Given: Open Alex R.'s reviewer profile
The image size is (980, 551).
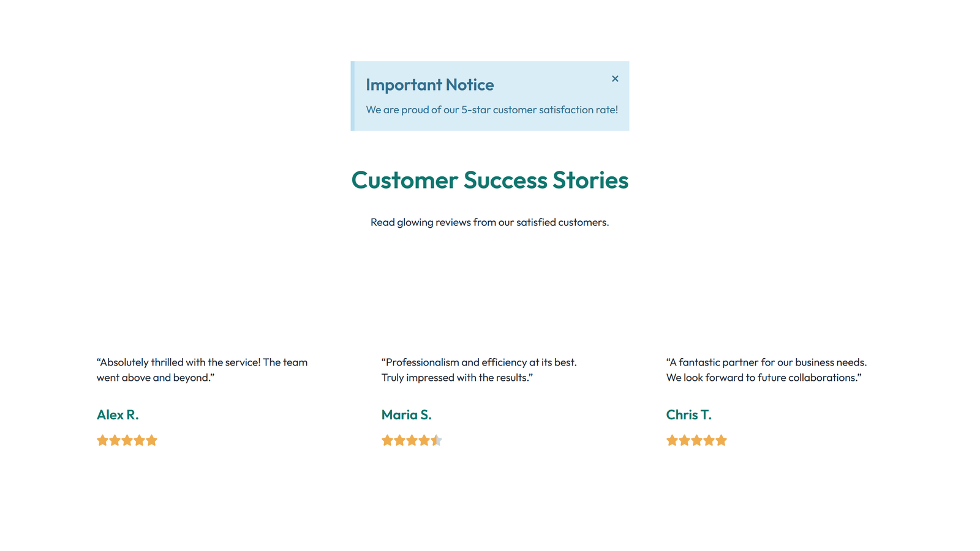Looking at the screenshot, I should click(x=118, y=414).
